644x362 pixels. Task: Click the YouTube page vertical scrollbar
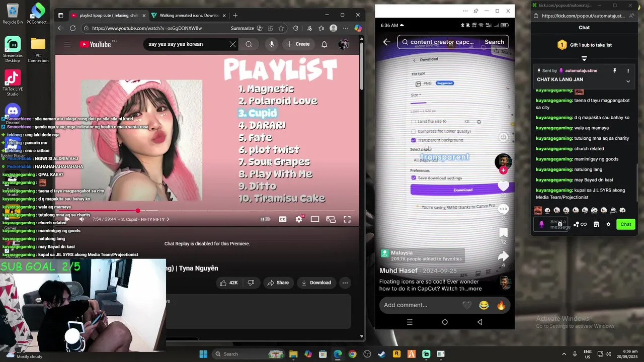click(x=362, y=65)
